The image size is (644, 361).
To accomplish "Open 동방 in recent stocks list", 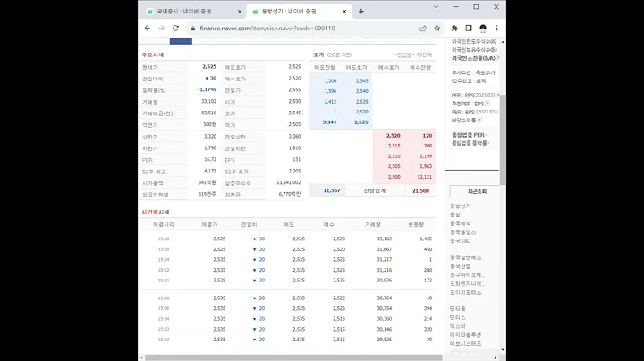I will point(455,215).
